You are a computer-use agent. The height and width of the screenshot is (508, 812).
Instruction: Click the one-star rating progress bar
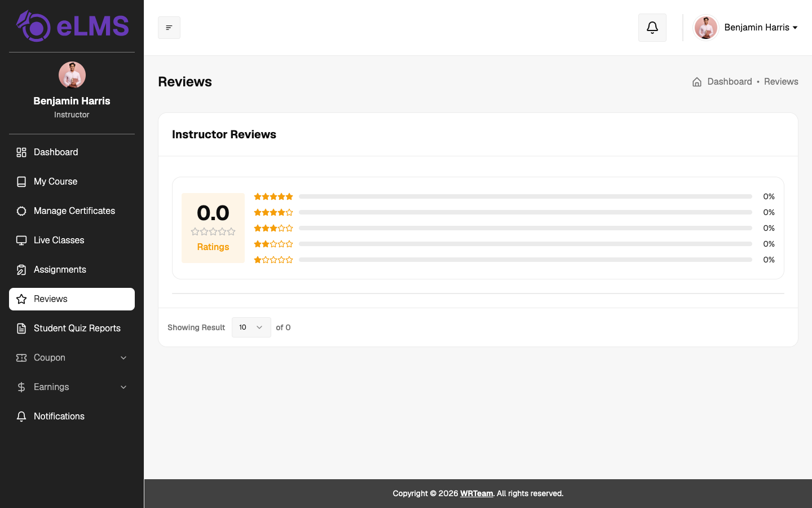point(526,260)
